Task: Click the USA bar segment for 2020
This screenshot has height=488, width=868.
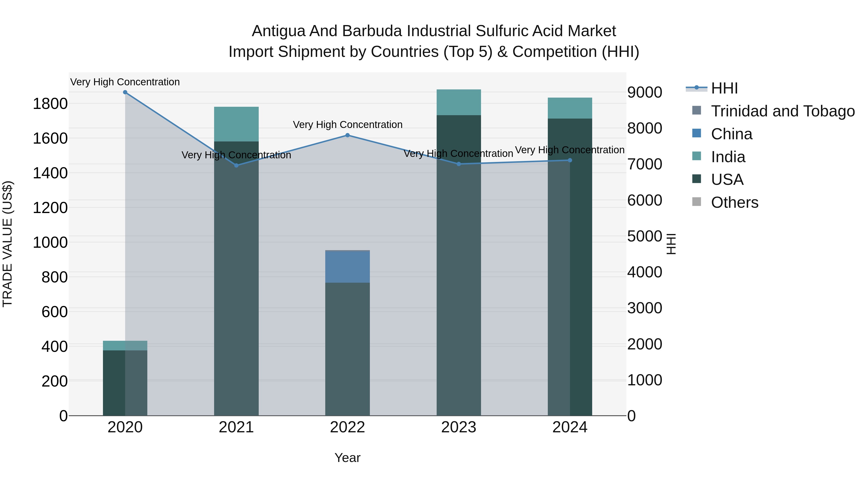Action: [125, 383]
